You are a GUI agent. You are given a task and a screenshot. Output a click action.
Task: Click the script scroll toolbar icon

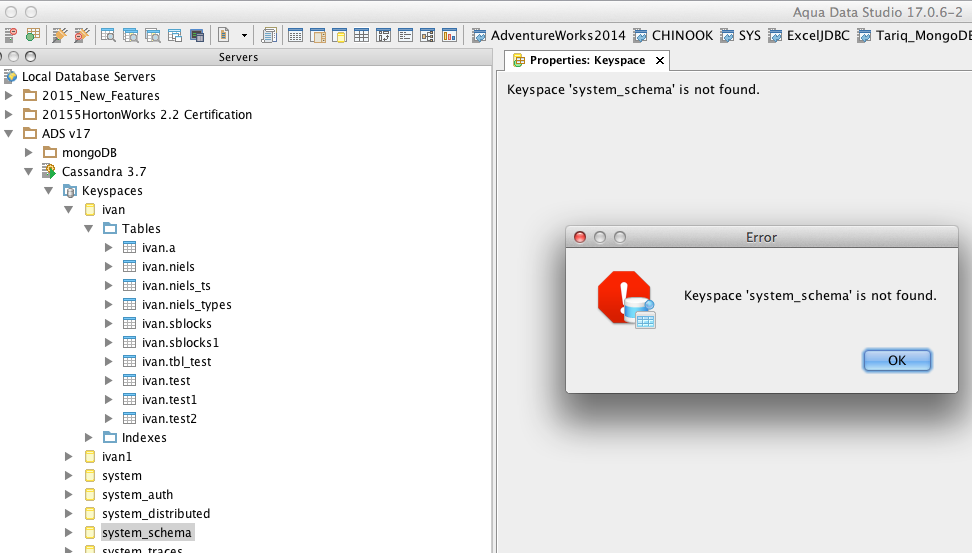[269, 35]
